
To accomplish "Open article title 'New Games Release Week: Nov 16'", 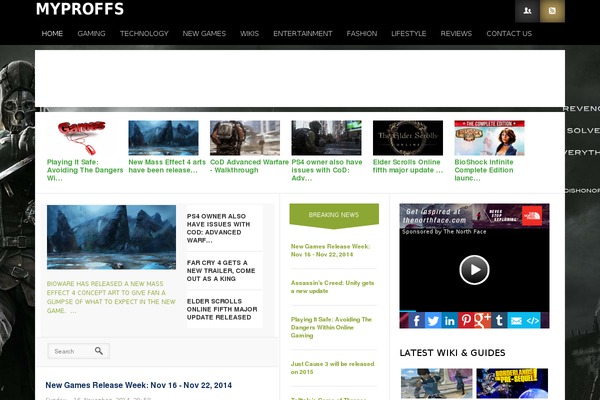I will coord(139,385).
